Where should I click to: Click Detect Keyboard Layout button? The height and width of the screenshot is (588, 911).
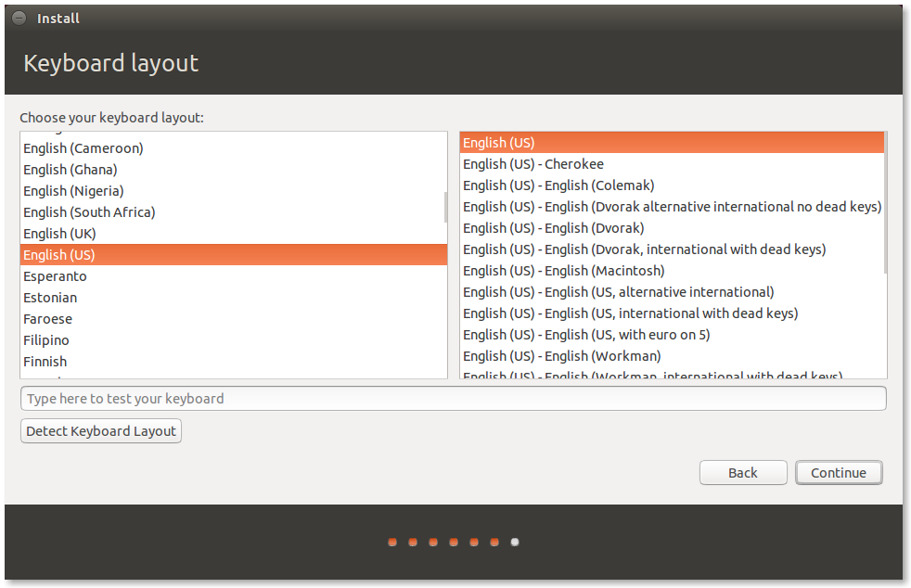tap(101, 431)
